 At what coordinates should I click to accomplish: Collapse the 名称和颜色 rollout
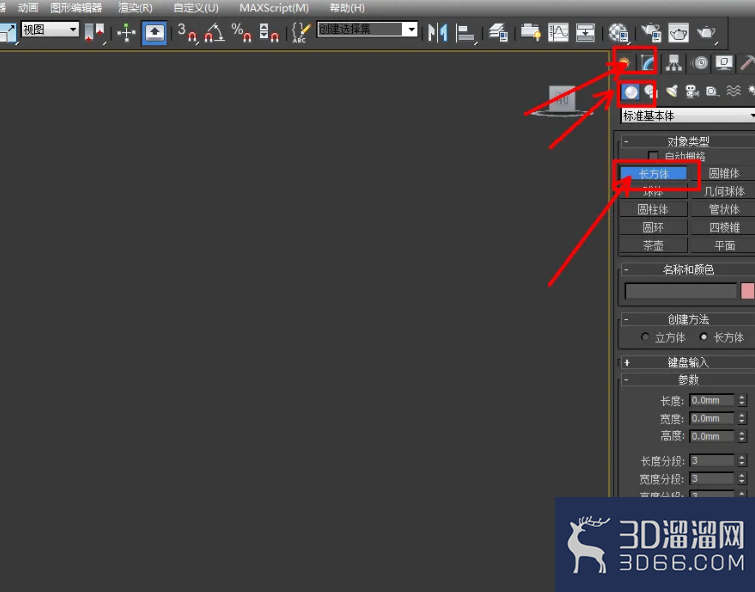click(688, 270)
